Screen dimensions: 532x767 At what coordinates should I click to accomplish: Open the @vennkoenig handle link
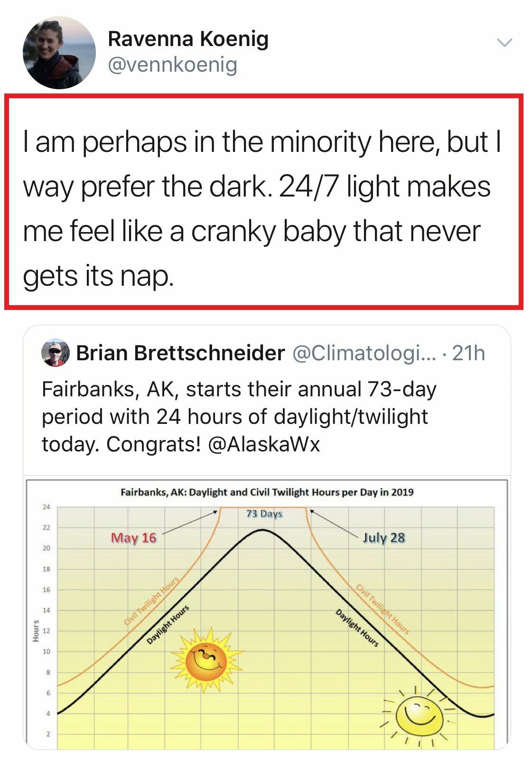(172, 65)
